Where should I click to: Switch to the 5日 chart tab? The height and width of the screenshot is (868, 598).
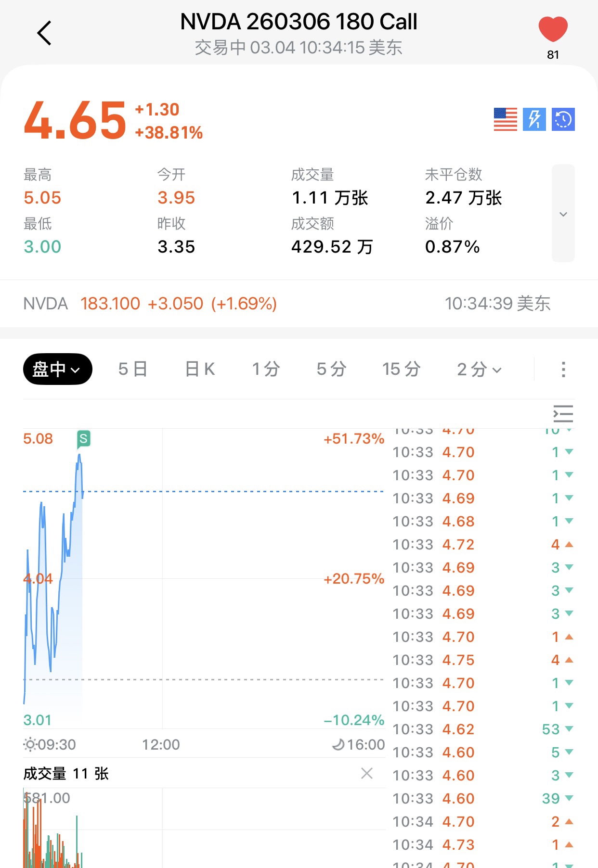[x=132, y=369]
